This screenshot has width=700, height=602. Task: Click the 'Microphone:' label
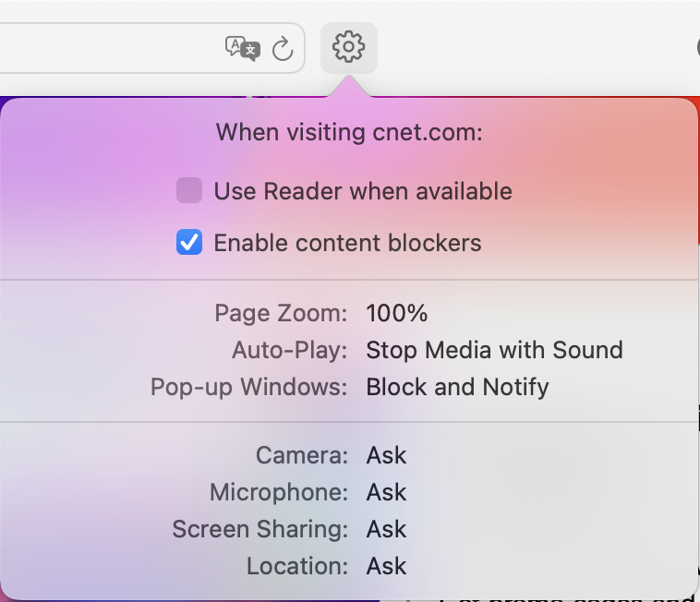[x=279, y=492]
